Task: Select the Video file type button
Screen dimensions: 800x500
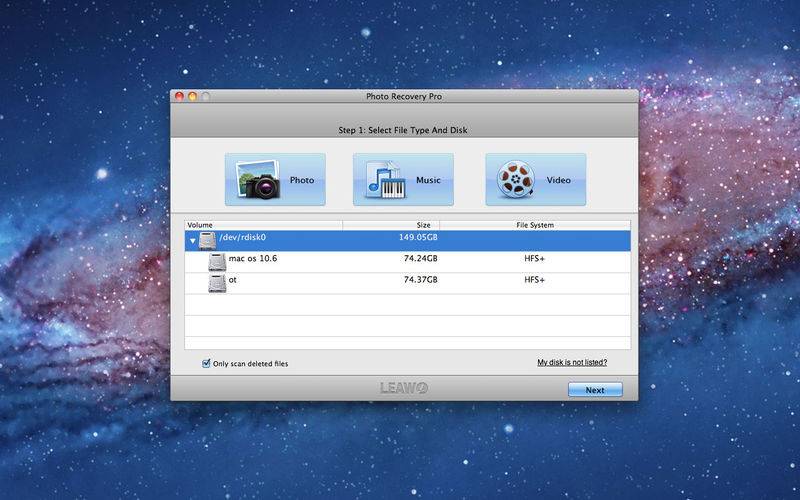Action: [x=536, y=180]
